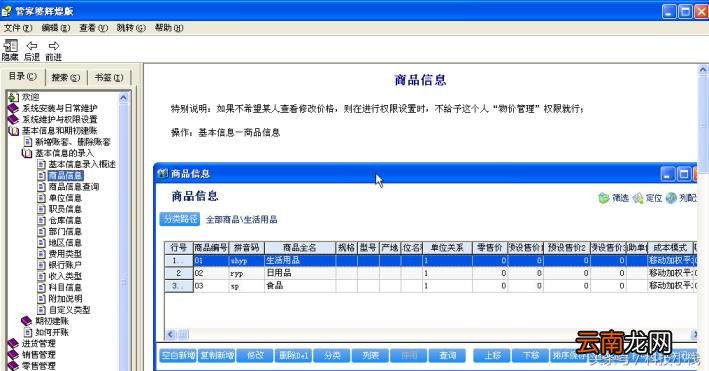The image size is (709, 371).
Task: Click the 筛选 filter icon in the 商品信息 window
Action: [x=604, y=198]
